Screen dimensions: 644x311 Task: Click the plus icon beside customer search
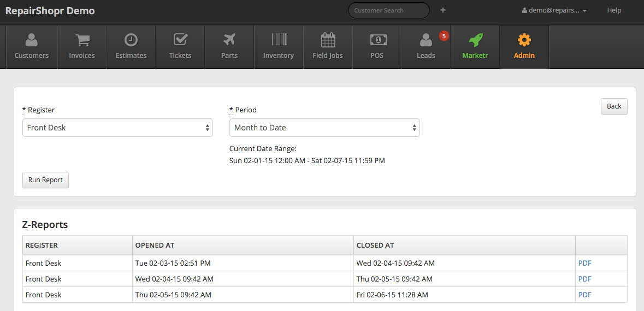pos(443,10)
